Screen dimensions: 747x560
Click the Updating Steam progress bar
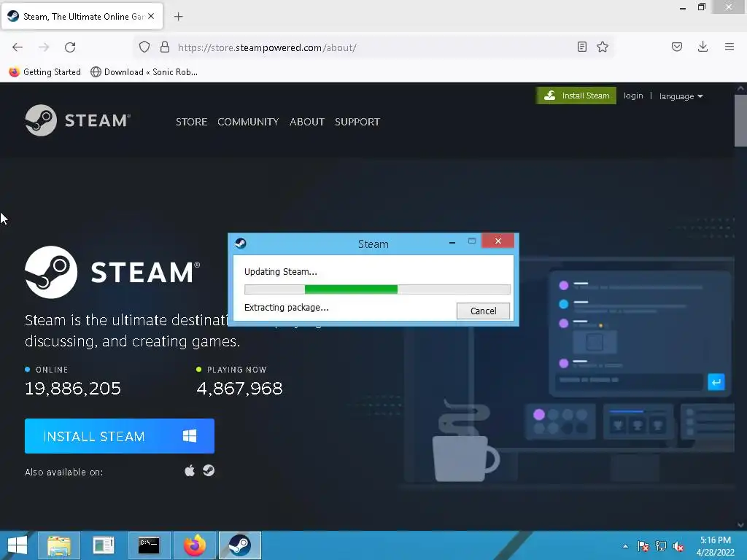click(x=377, y=289)
